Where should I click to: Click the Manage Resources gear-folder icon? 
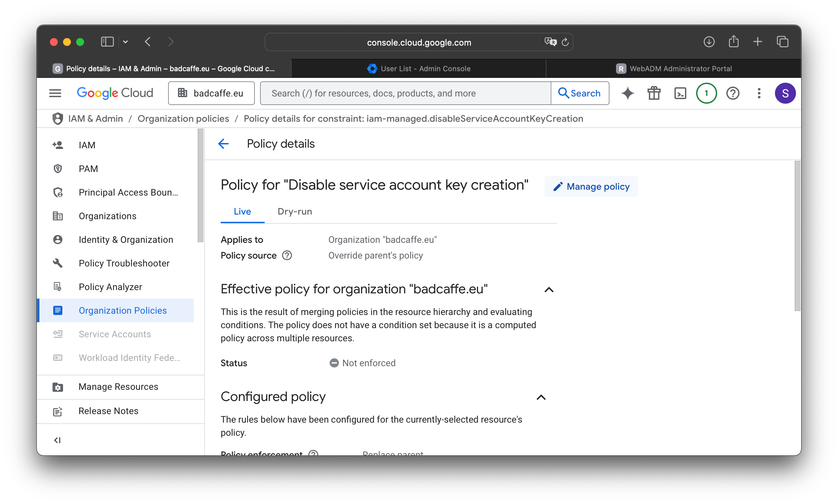click(x=57, y=387)
